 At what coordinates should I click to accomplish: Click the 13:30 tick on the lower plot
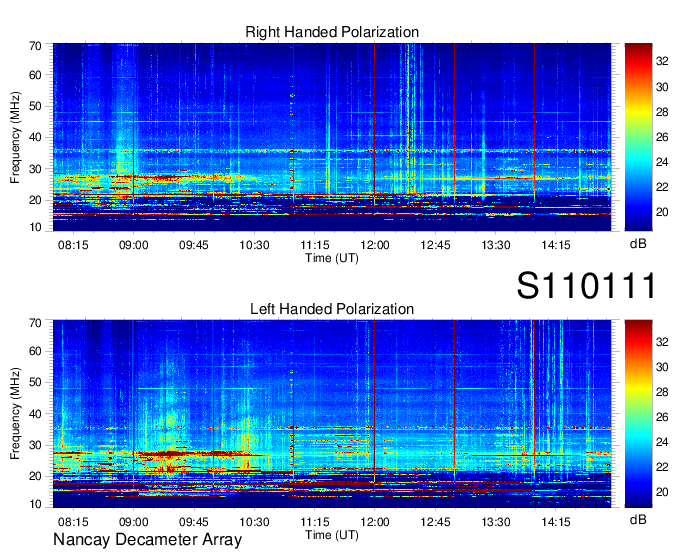(496, 522)
